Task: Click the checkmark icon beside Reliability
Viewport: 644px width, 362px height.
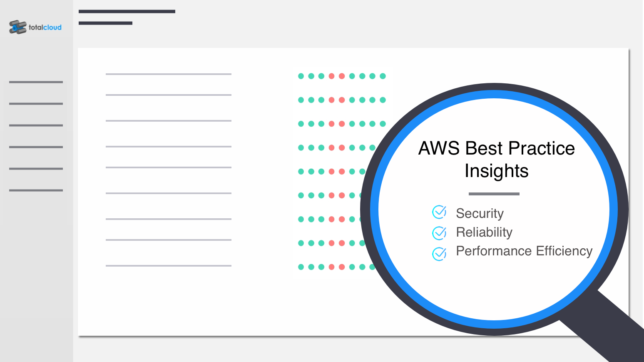Action: [x=439, y=233]
